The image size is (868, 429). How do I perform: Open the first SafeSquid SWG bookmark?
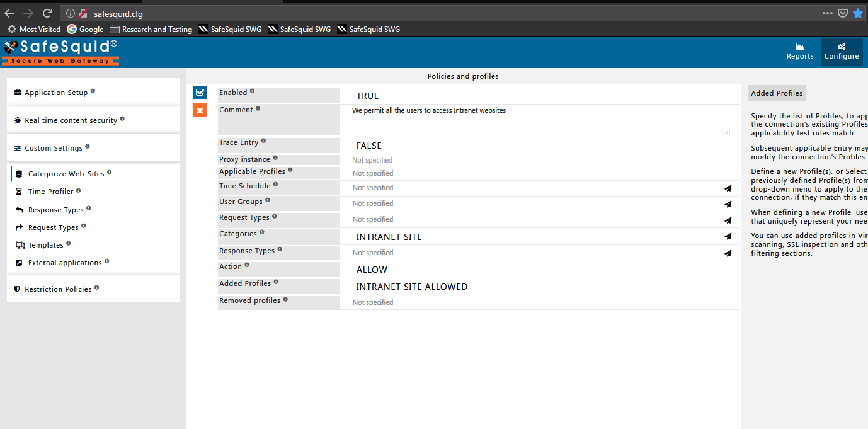pyautogui.click(x=230, y=29)
